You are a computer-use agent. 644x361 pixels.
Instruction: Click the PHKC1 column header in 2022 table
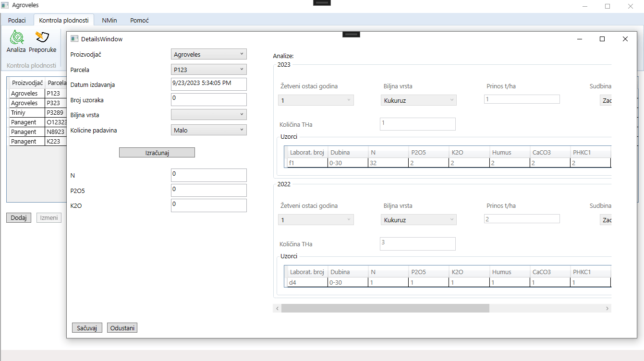[590, 272]
